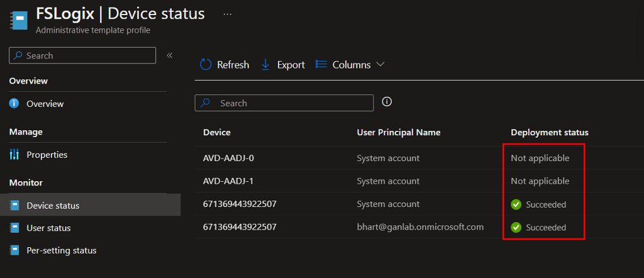Open Per-setting status page
Screen dimensions: 644x278
tap(61, 250)
